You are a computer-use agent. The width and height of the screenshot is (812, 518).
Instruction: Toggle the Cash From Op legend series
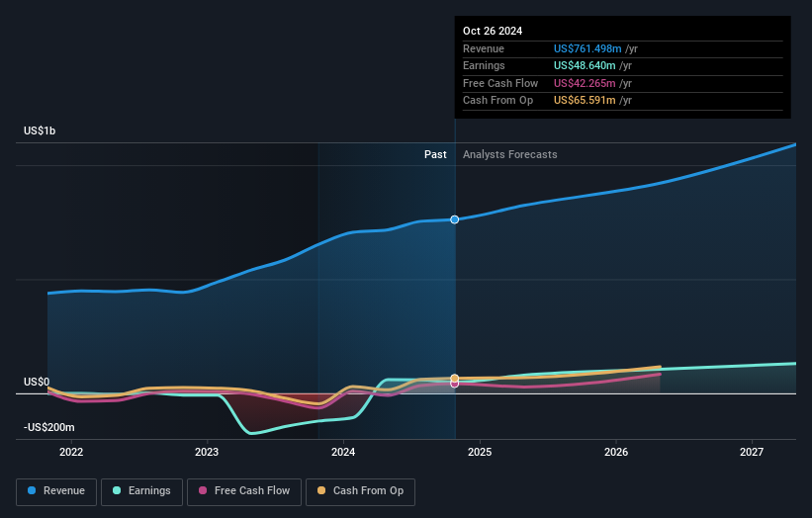tap(360, 491)
